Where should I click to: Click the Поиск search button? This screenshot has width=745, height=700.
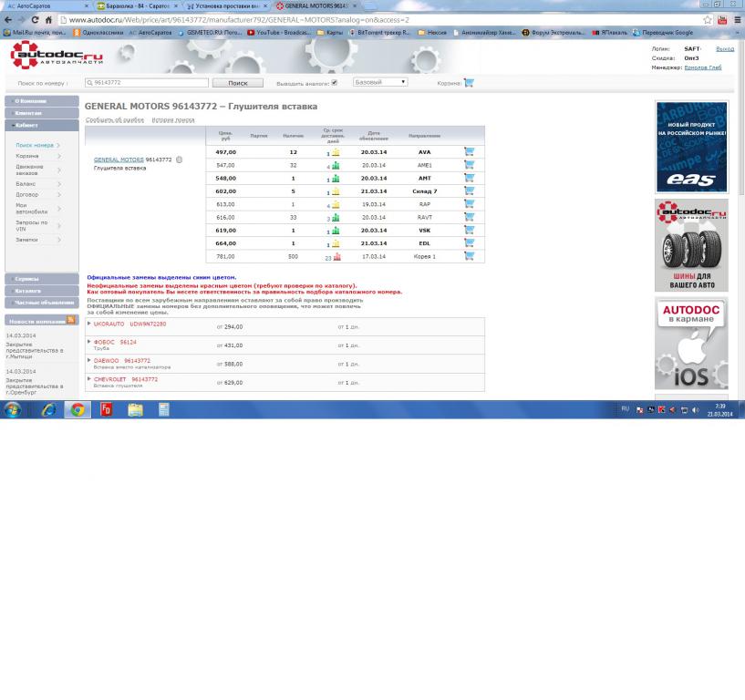pyautogui.click(x=238, y=83)
